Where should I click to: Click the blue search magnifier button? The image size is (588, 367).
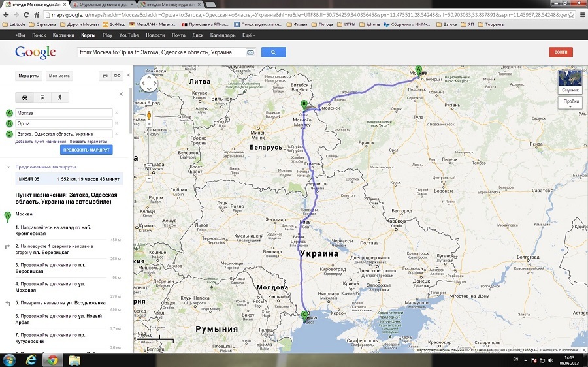(273, 52)
